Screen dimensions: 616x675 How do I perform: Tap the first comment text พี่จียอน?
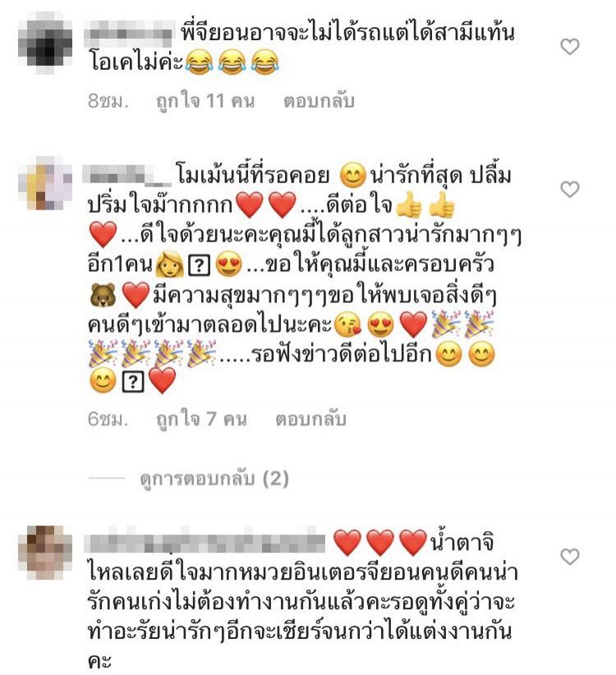point(301,48)
